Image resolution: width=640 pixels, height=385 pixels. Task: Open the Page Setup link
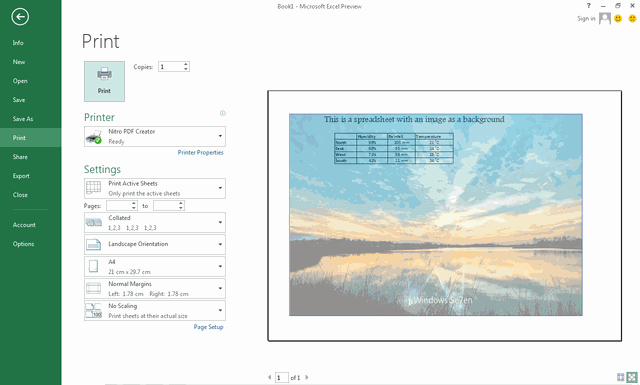click(208, 327)
